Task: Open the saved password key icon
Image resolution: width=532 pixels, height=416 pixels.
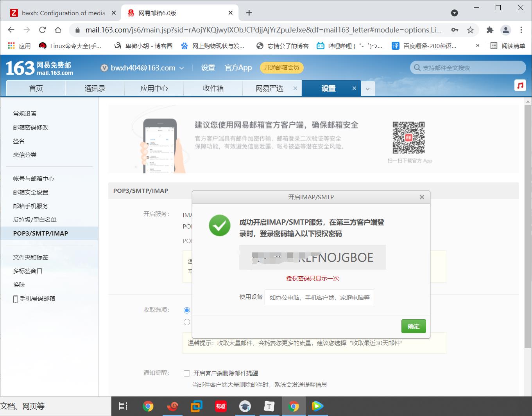Action: (455, 30)
